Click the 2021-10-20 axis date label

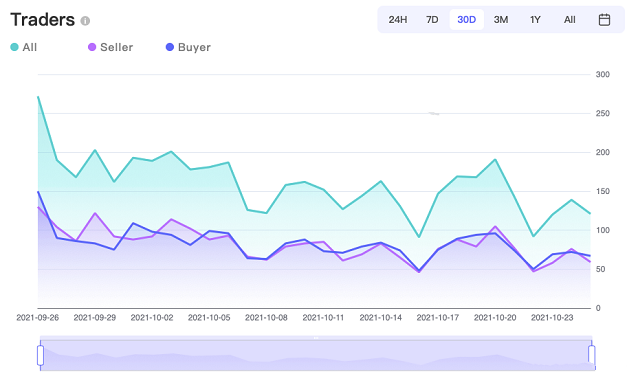[x=495, y=318]
